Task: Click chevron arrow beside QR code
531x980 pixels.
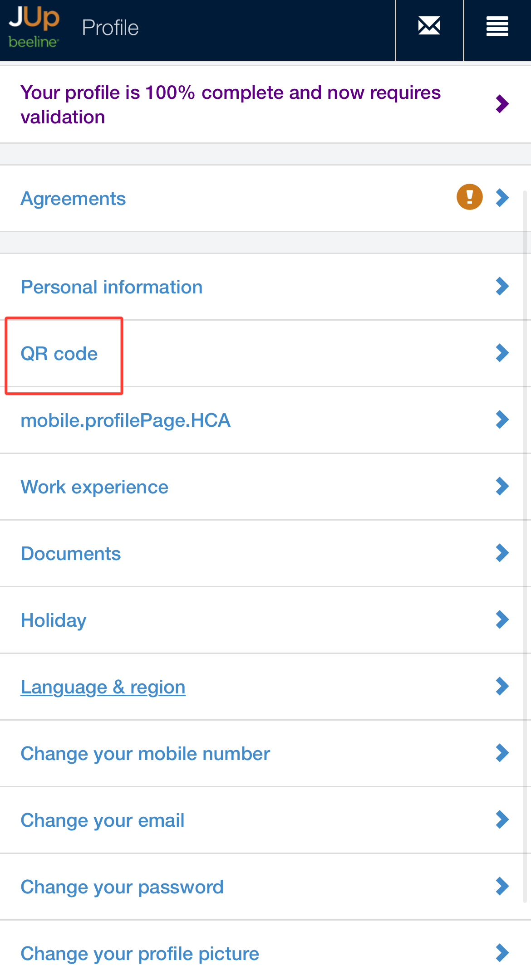Action: tap(502, 353)
